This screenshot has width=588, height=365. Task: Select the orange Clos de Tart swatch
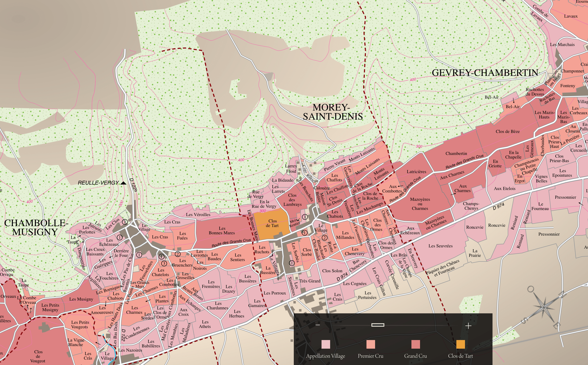(460, 344)
